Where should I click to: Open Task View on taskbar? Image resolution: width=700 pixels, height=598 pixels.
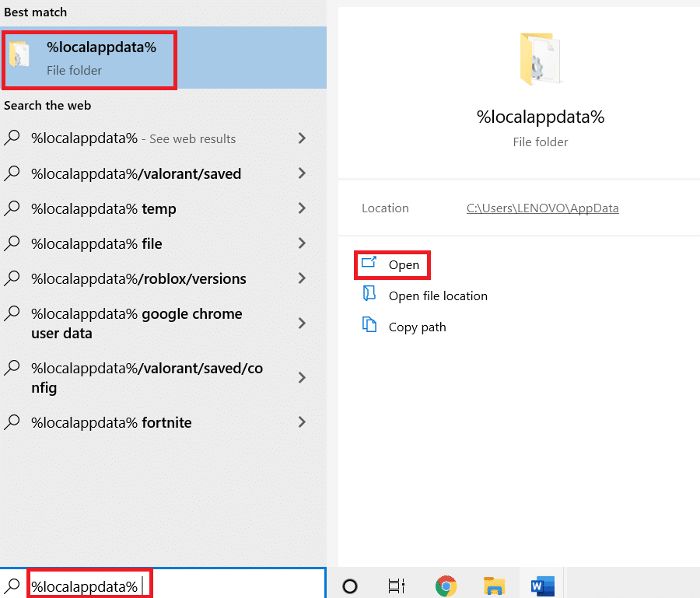pyautogui.click(x=397, y=586)
